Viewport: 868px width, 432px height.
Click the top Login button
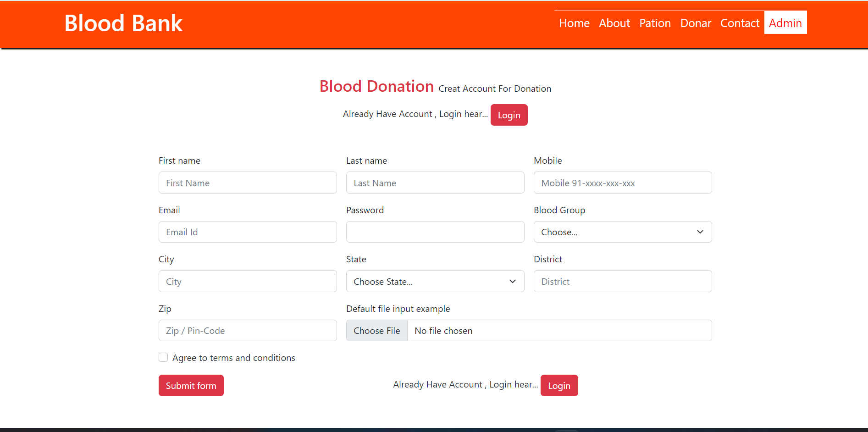point(509,115)
